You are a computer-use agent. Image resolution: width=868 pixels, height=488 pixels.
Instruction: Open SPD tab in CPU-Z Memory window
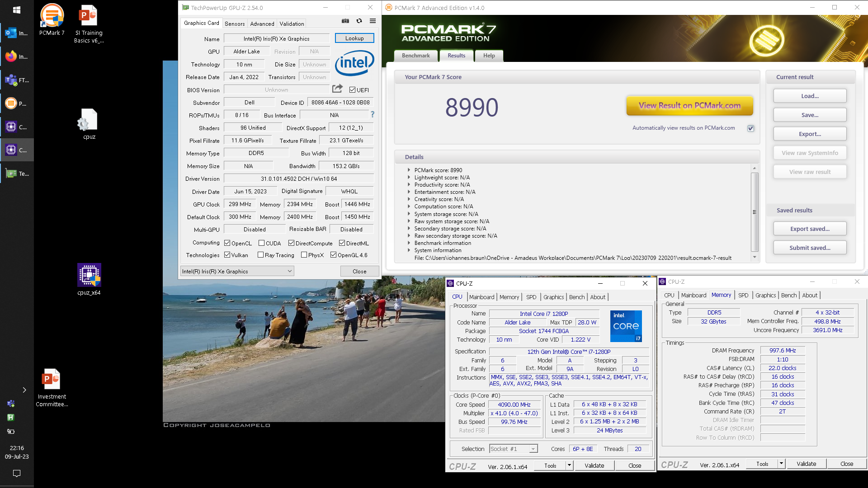point(743,295)
